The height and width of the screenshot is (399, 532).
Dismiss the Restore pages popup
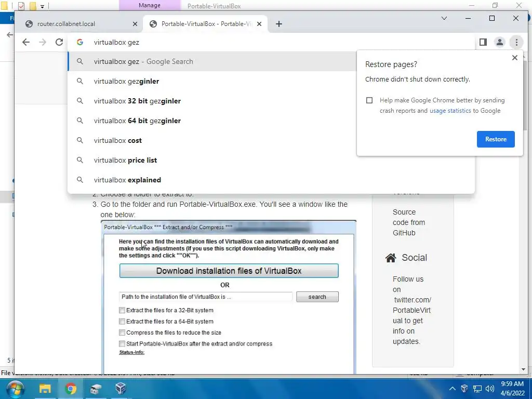pos(514,58)
